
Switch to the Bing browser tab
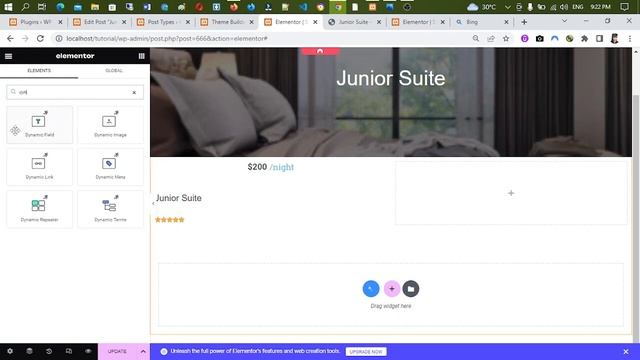(x=482, y=22)
